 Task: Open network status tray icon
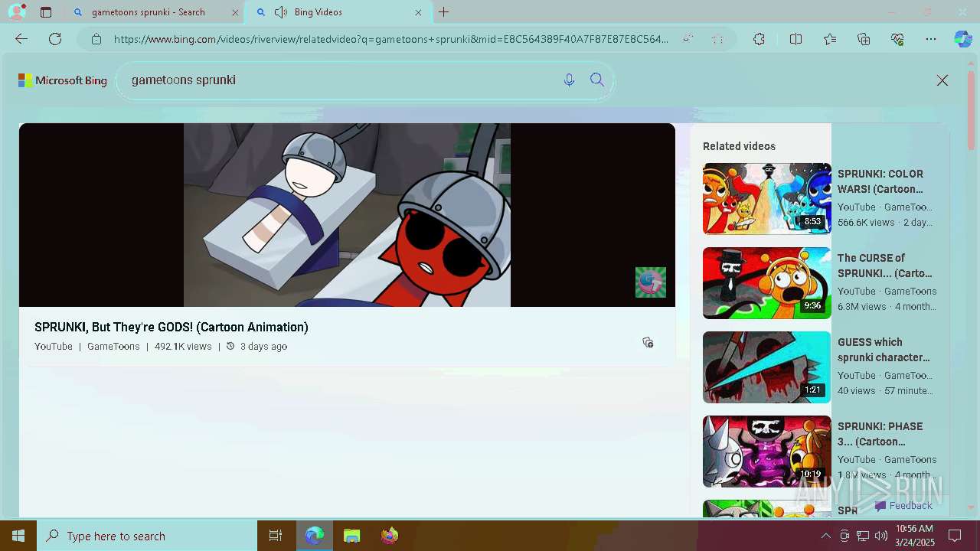point(863,536)
